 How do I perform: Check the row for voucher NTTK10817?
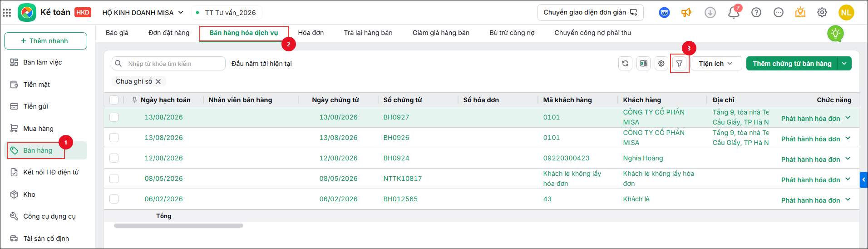(114, 179)
